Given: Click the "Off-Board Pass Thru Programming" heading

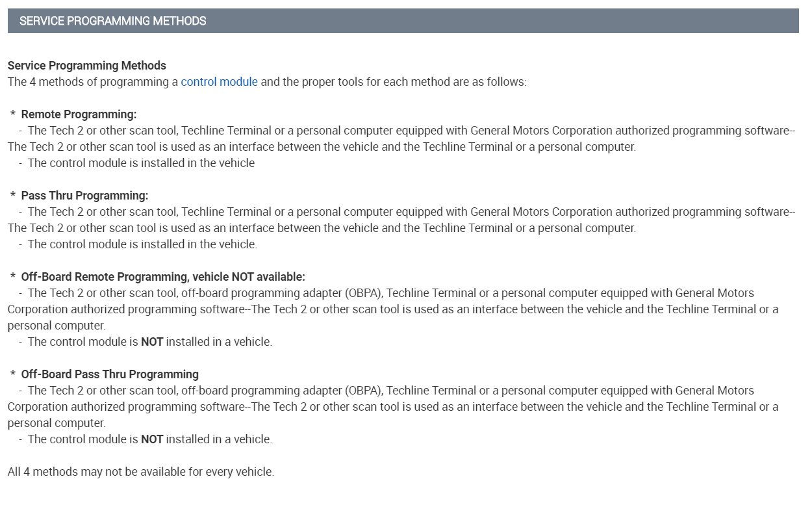Looking at the screenshot, I should (x=110, y=374).
